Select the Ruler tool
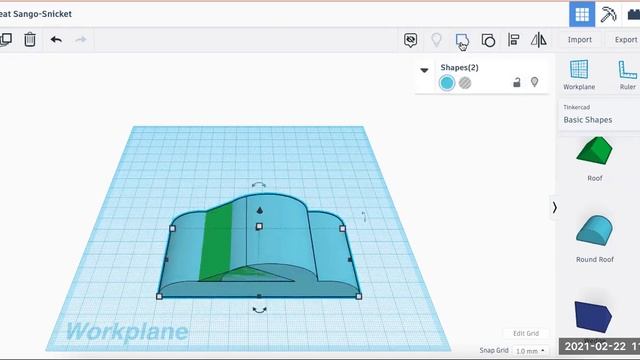Viewport: 640px width, 360px height. (x=627, y=75)
